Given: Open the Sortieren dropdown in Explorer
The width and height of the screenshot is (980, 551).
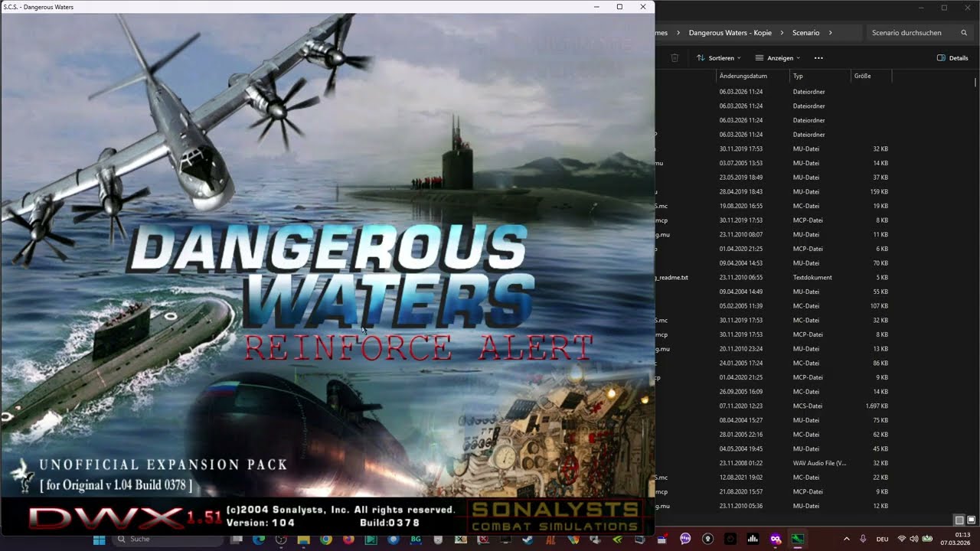Looking at the screenshot, I should tap(719, 58).
